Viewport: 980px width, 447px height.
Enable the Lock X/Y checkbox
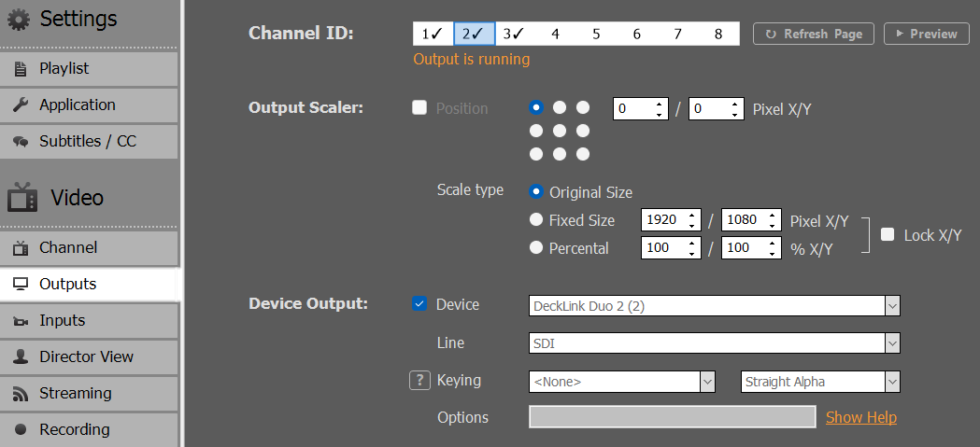(x=888, y=235)
